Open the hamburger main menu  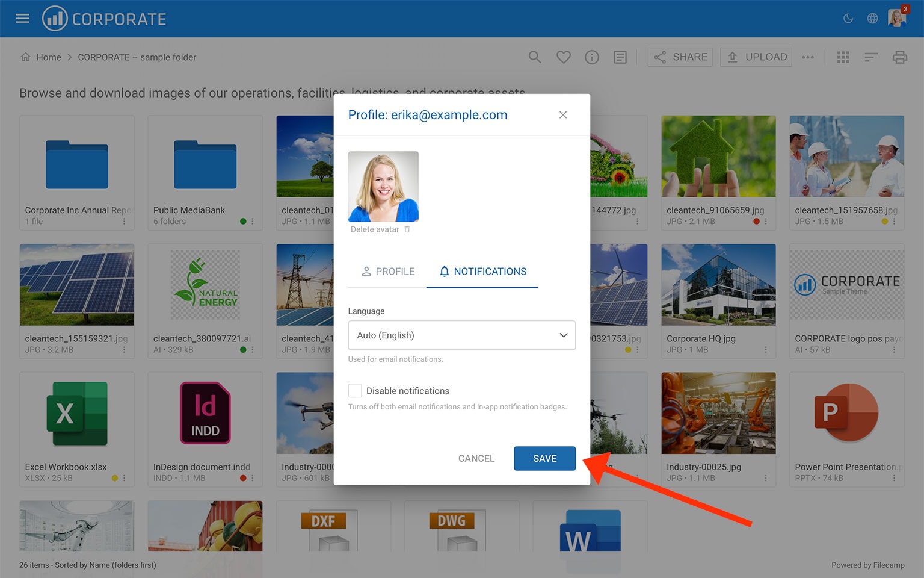pyautogui.click(x=22, y=19)
